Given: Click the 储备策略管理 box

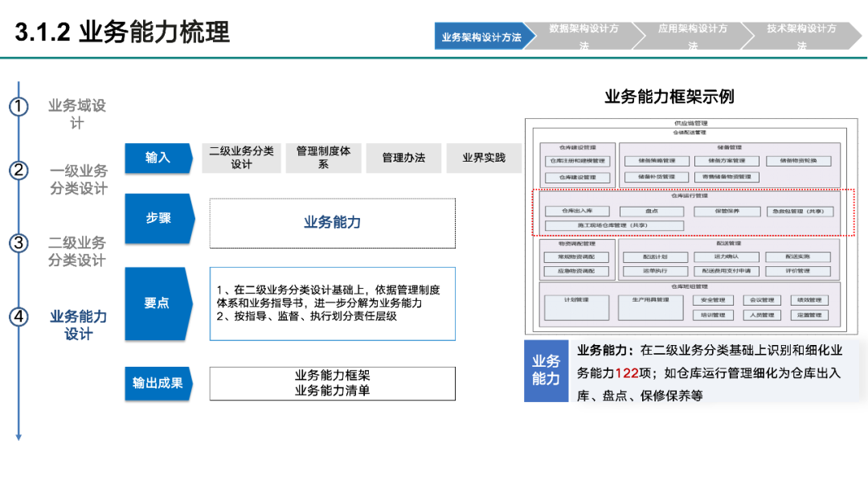Looking at the screenshot, I should 657,161.
